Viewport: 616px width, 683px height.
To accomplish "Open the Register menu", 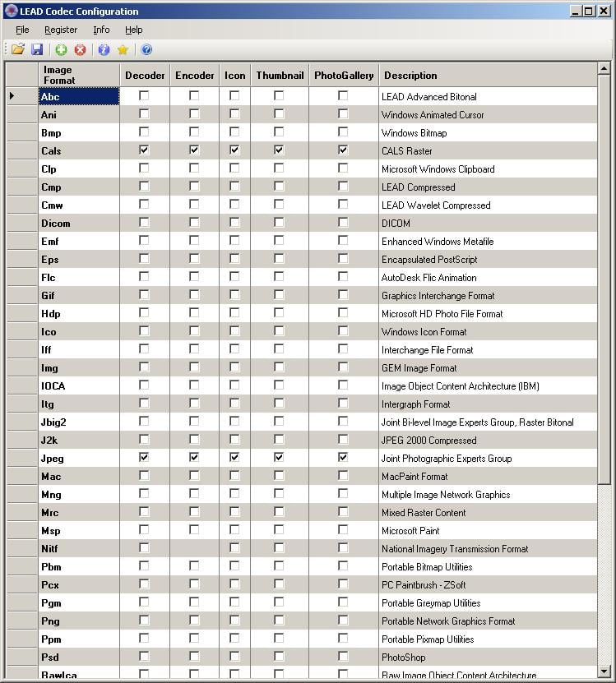I will pyautogui.click(x=61, y=30).
